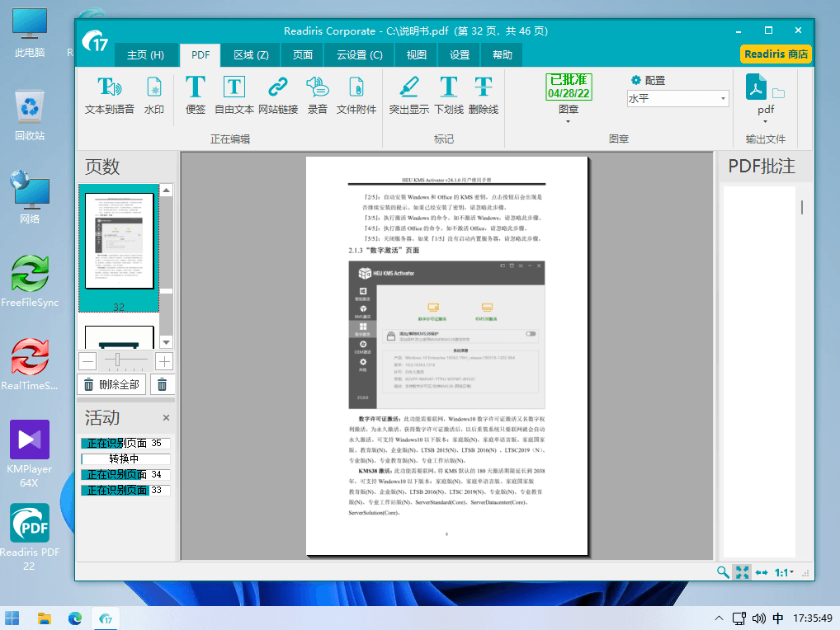This screenshot has height=630, width=840.
Task: Open the 云设置 (C) tab
Action: click(360, 54)
